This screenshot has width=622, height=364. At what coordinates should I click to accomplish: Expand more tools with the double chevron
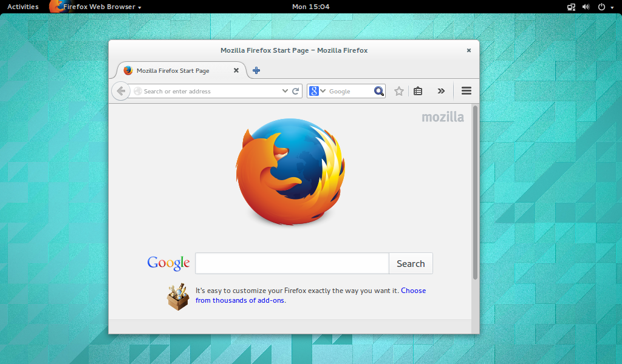point(441,91)
